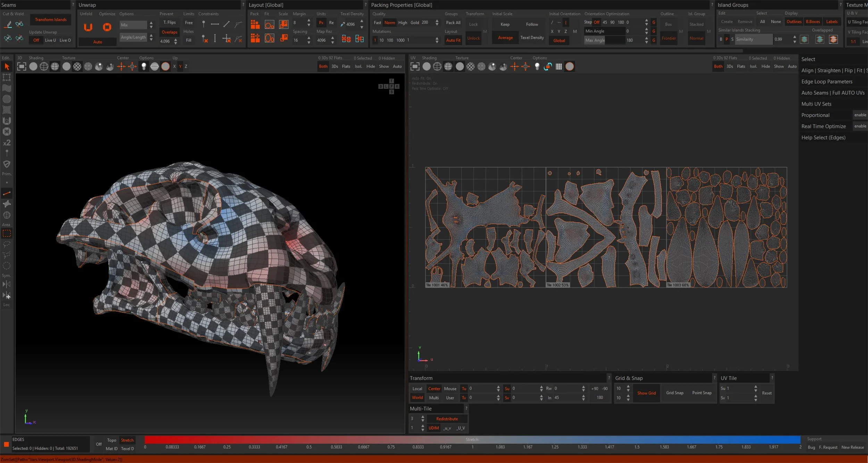868x463 pixels.
Task: Click the Pack islands icon in Layout panel
Action: [255, 24]
